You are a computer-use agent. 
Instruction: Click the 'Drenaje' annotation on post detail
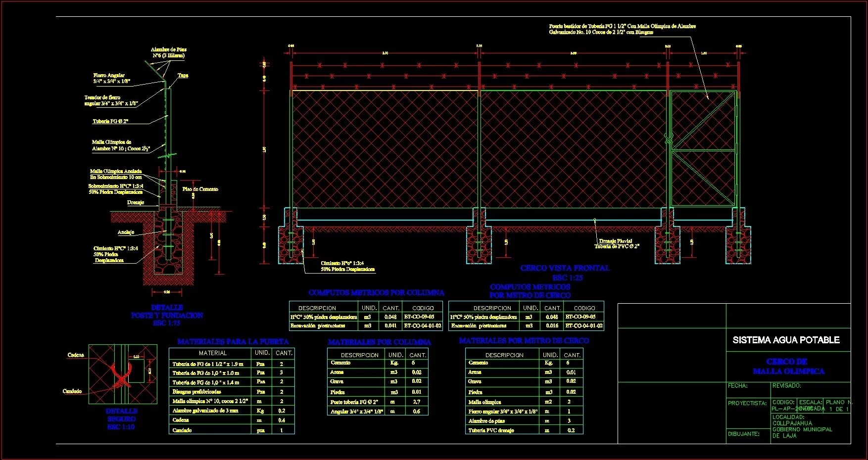pyautogui.click(x=135, y=202)
